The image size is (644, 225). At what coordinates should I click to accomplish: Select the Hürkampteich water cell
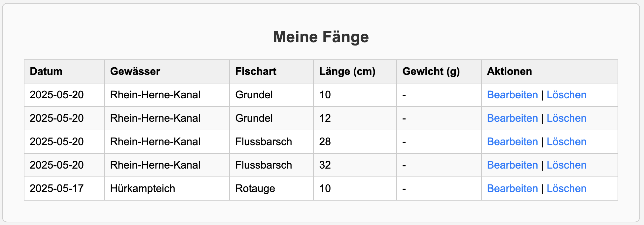[x=167, y=188]
